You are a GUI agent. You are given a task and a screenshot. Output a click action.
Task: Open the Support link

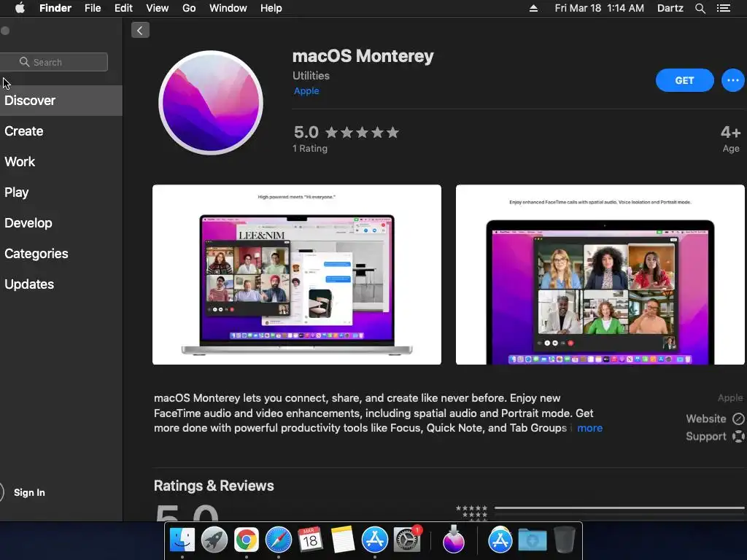click(706, 436)
